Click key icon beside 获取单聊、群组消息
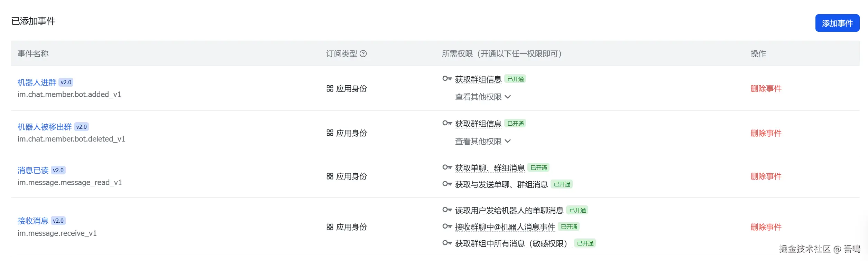This screenshot has height=261, width=868. (x=447, y=167)
